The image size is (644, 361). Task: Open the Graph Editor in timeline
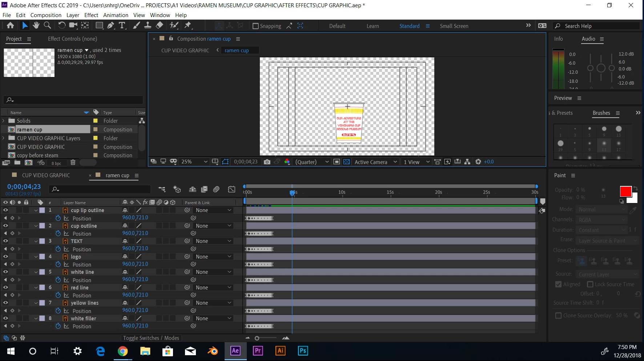tap(232, 189)
